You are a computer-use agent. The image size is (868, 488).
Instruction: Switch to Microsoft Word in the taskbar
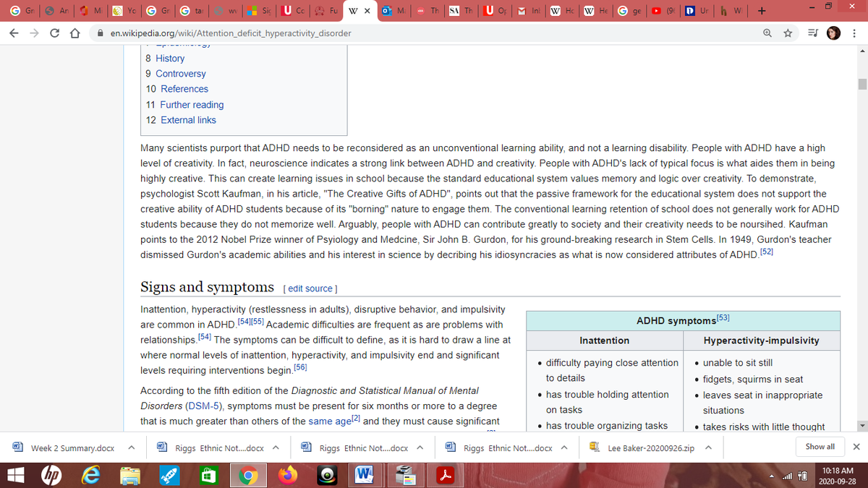click(365, 475)
